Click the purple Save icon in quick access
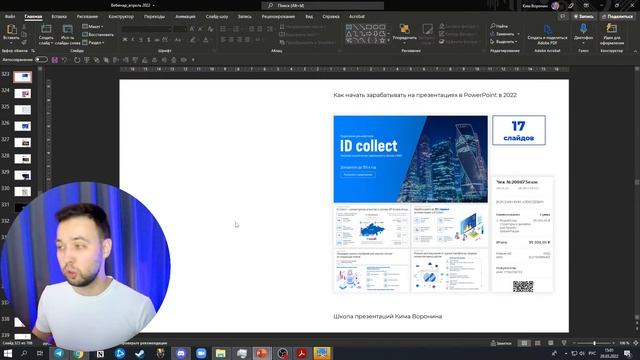This screenshot has width=640, height=360. pyautogui.click(x=54, y=60)
